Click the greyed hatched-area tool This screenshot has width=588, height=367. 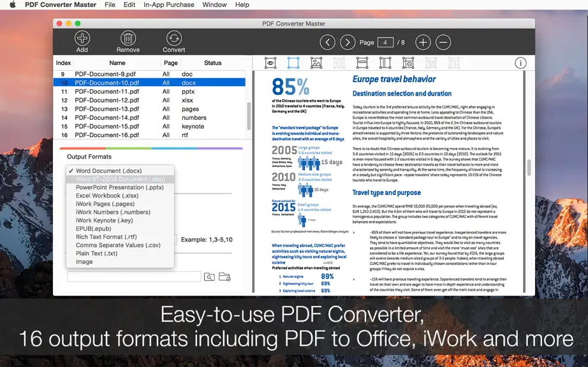point(431,63)
